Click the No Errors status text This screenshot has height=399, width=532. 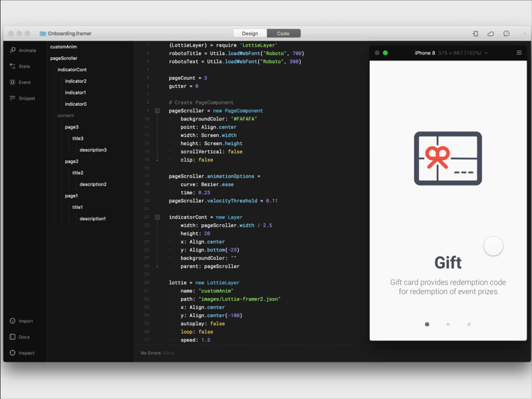pos(151,353)
